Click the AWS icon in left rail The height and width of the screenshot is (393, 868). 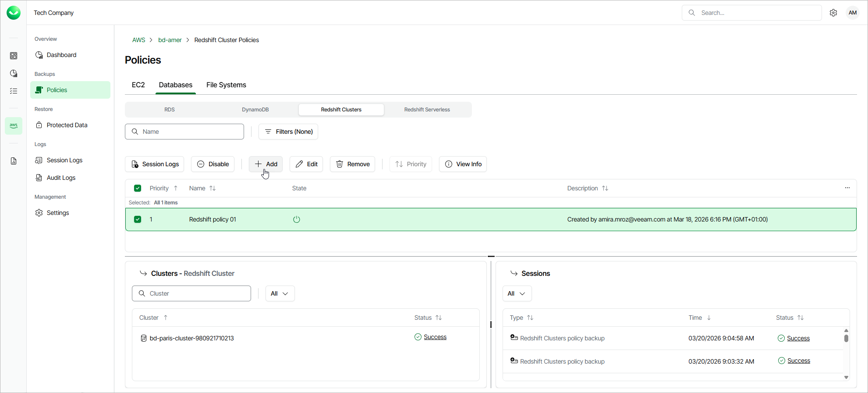point(14,126)
